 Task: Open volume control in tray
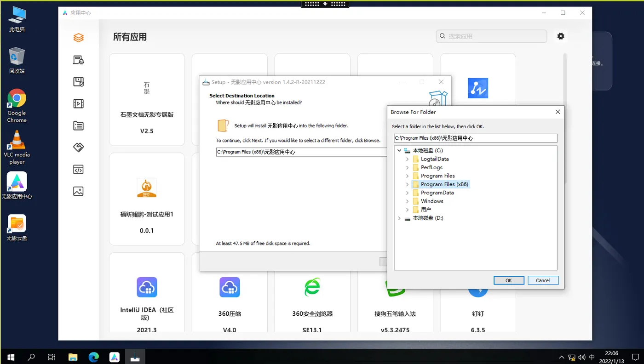(582, 357)
